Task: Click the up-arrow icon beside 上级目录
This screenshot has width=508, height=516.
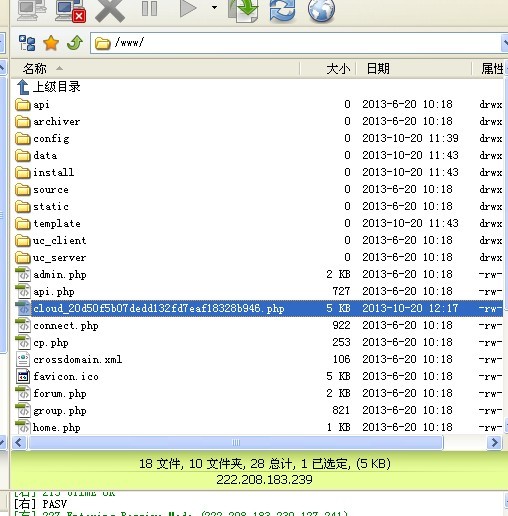Action: tap(23, 87)
